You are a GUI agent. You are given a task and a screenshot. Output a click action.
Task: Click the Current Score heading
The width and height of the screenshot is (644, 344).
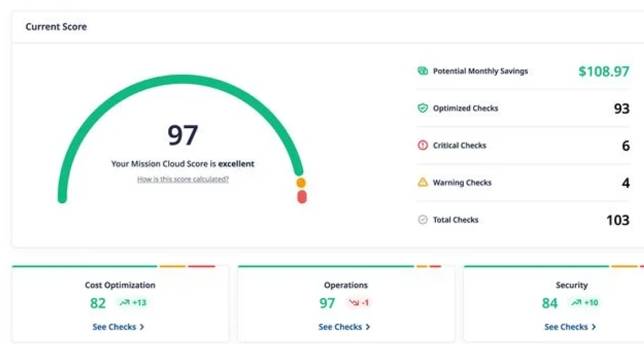coord(56,27)
